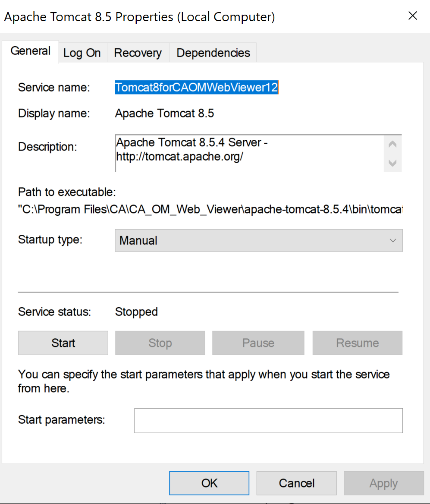430x504 pixels.
Task: Click the display name value Apache Tomcat 8.5
Action: 164,113
